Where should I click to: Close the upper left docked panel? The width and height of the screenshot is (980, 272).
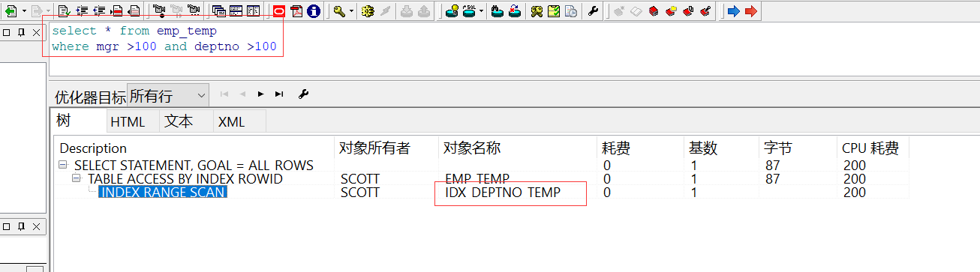coord(35,32)
